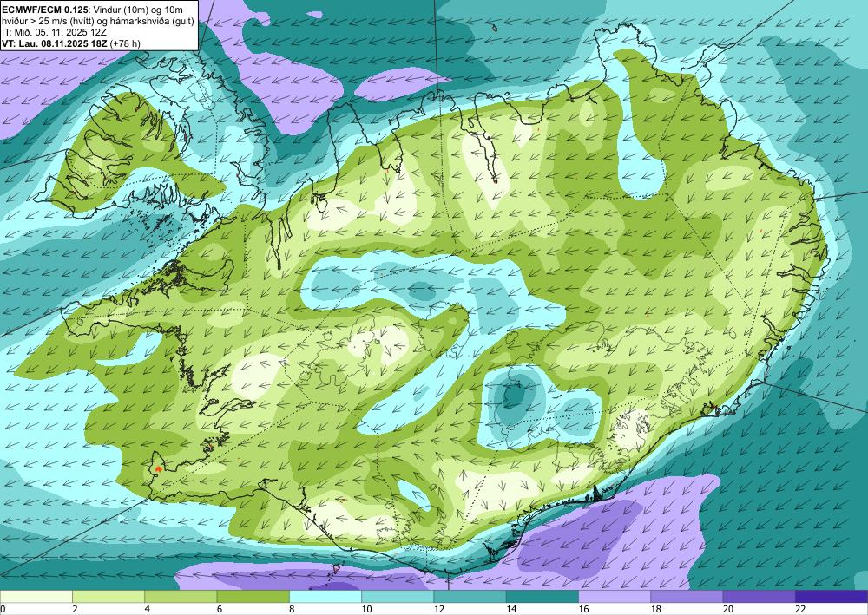The width and height of the screenshot is (868, 615).
Task: Select the 20–22 m/s violet legend swatch
Action: tap(759, 596)
